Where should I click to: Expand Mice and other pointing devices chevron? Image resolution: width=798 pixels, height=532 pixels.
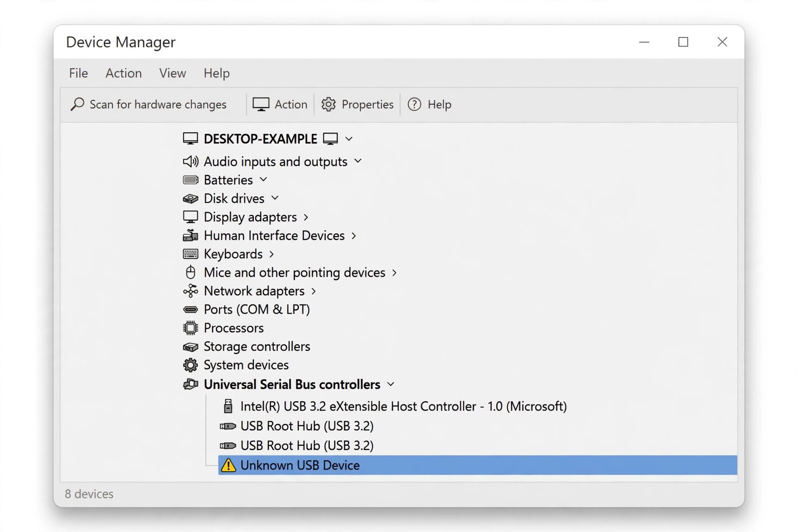[394, 273]
